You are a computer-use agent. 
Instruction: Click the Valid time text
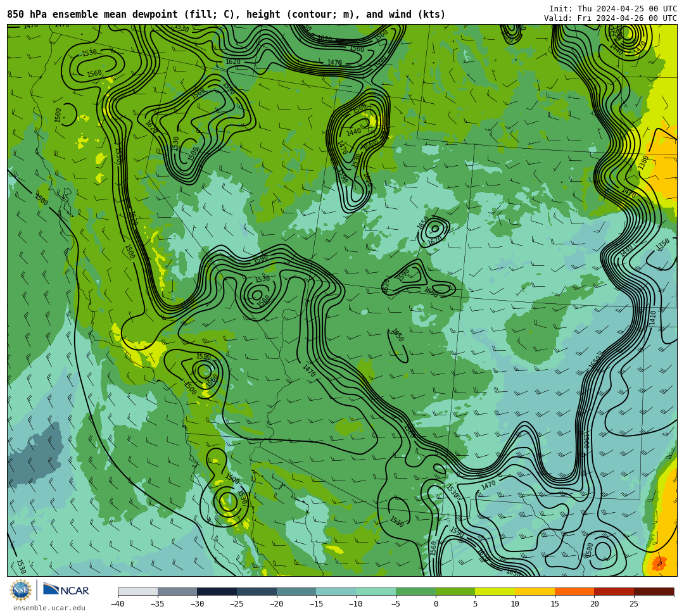[611, 18]
